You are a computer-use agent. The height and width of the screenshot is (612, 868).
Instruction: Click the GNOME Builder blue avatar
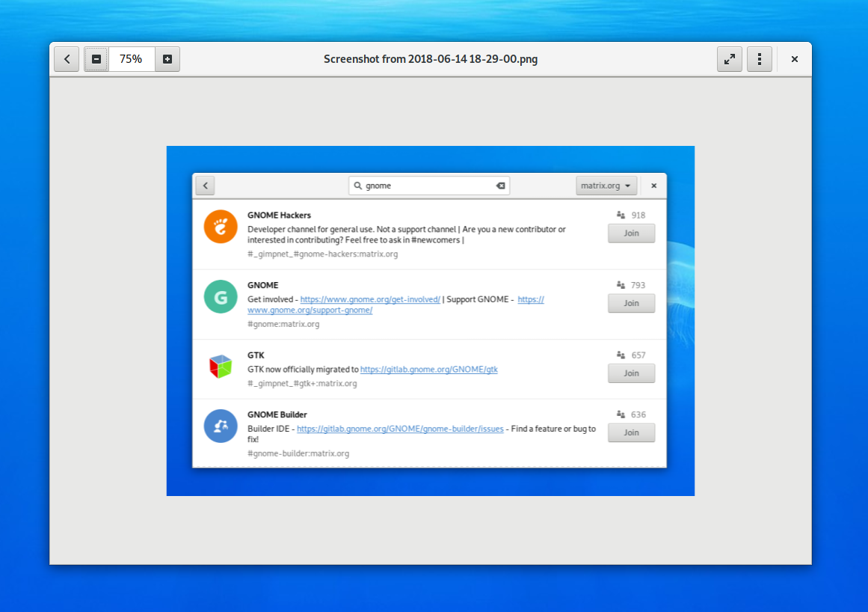point(221,426)
